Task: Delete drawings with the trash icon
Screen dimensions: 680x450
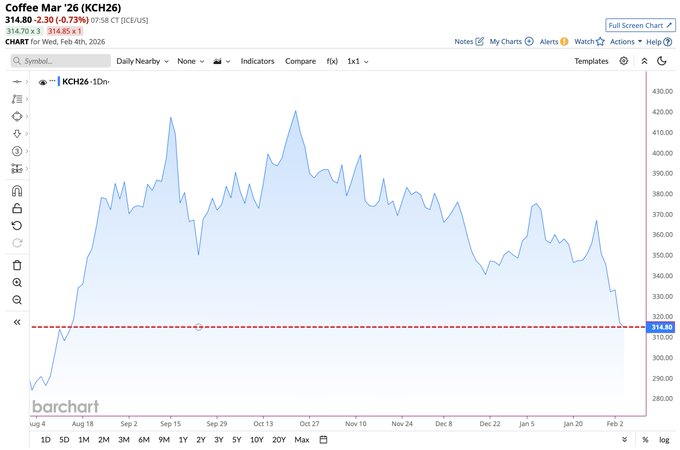Action: 17,265
